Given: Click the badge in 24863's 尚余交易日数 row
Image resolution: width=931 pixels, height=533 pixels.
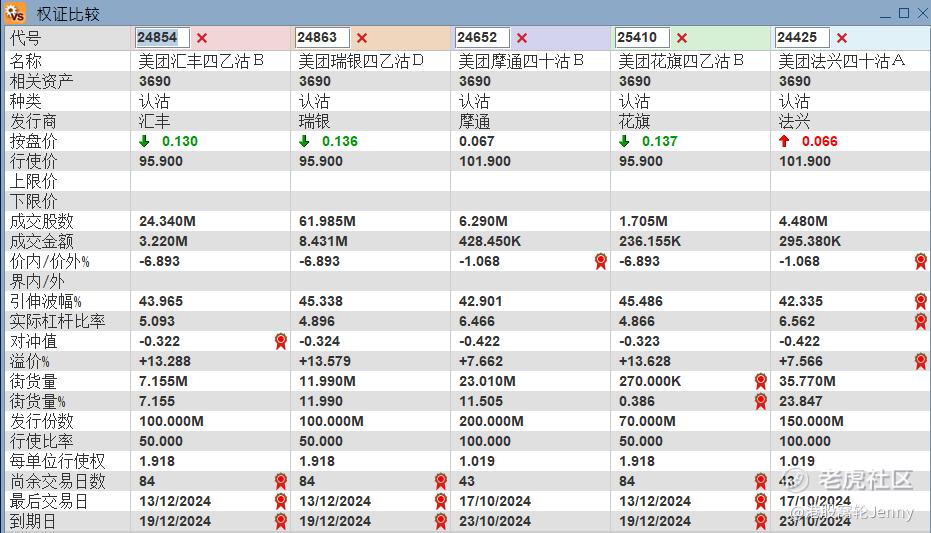Looking at the screenshot, I should pos(441,481).
